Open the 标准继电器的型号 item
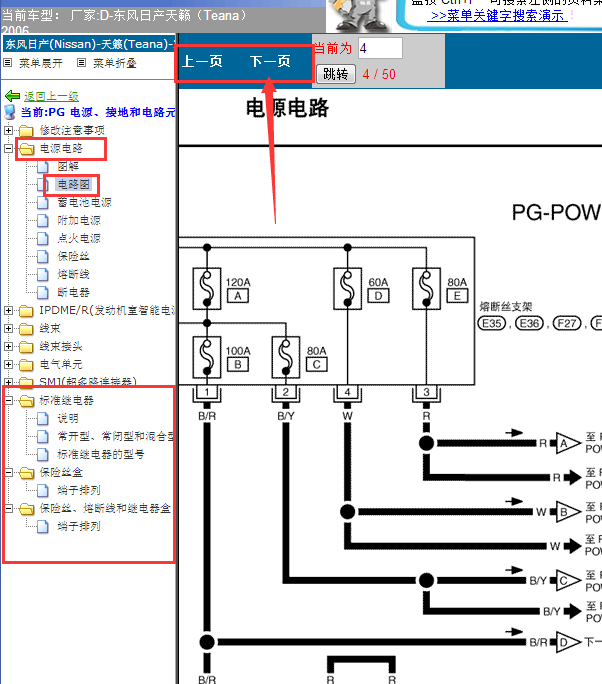This screenshot has height=684, width=602. click(101, 454)
